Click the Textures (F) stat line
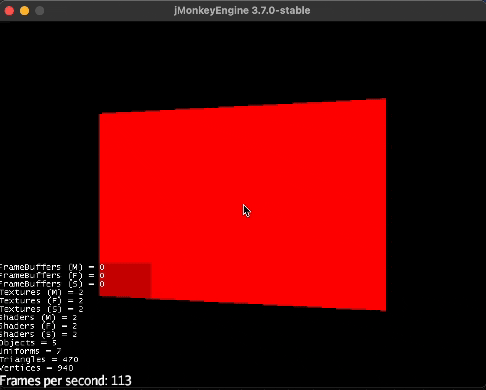486x390 pixels. coord(42,301)
